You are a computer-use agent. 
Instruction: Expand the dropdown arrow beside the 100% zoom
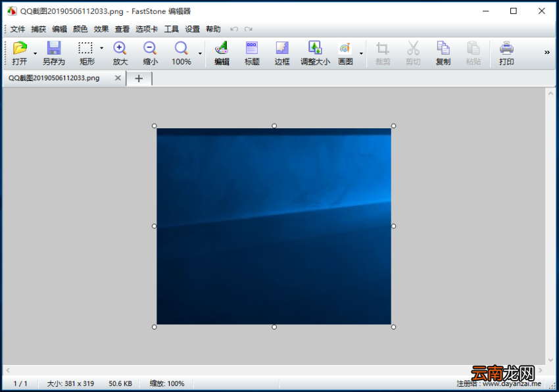[200, 53]
